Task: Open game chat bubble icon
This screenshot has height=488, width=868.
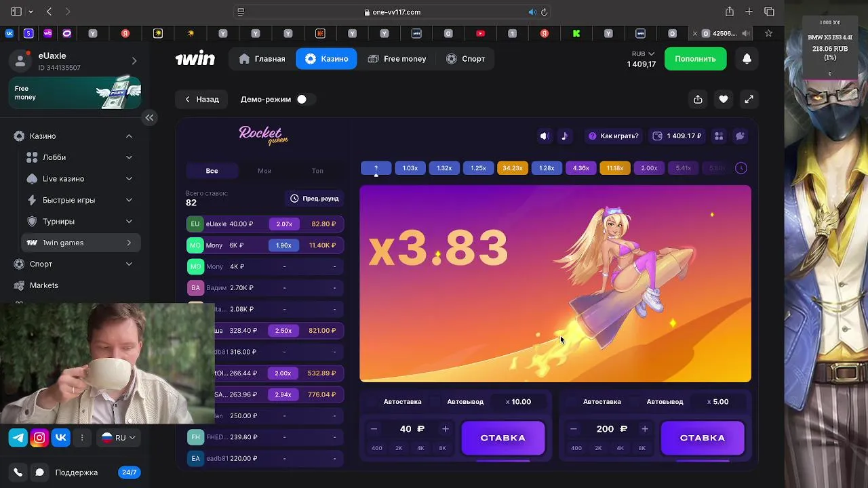Action: coord(740,136)
